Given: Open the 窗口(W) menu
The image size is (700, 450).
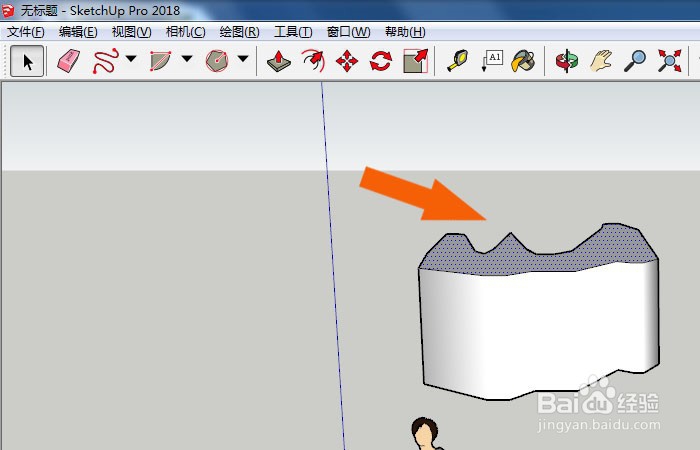Looking at the screenshot, I should [x=348, y=32].
